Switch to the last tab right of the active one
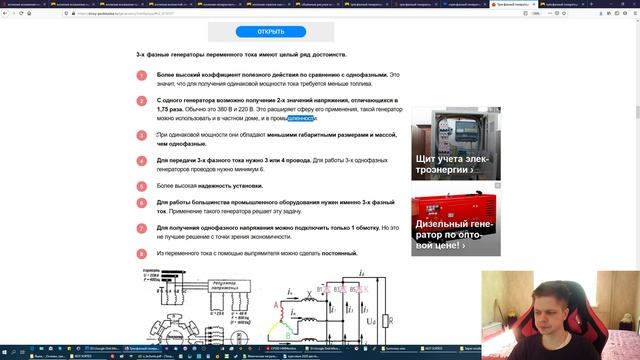Image resolution: width=640 pixels, height=360 pixels. tap(562, 4)
